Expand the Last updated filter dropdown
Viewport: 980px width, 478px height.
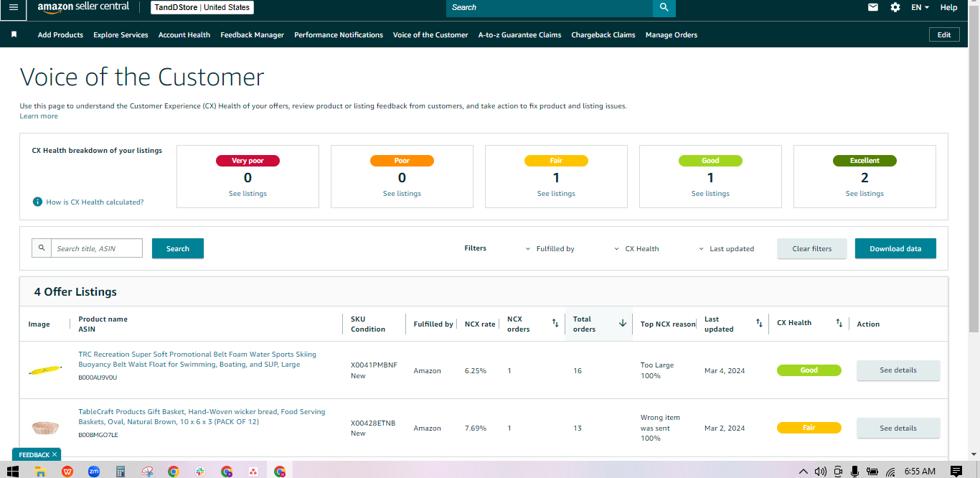726,248
